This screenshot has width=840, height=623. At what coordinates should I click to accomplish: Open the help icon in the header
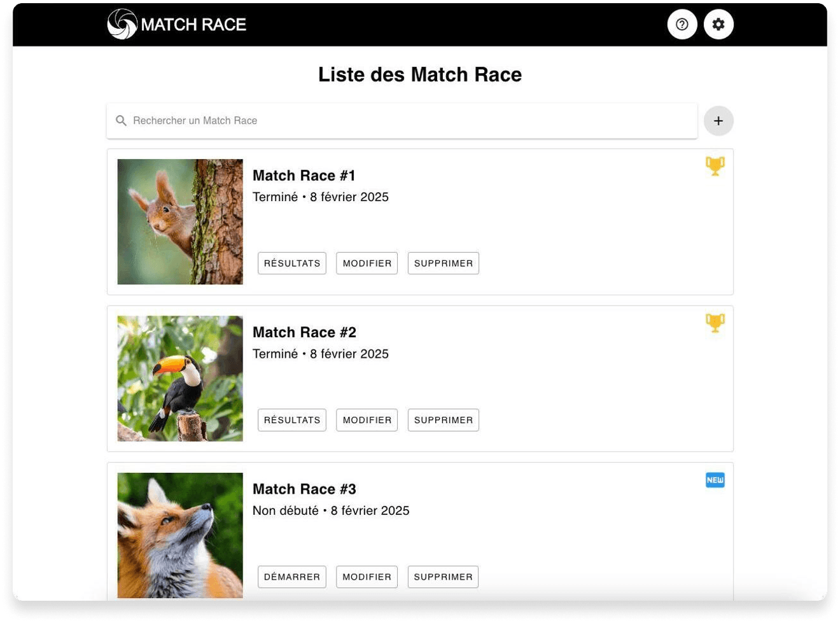(682, 24)
